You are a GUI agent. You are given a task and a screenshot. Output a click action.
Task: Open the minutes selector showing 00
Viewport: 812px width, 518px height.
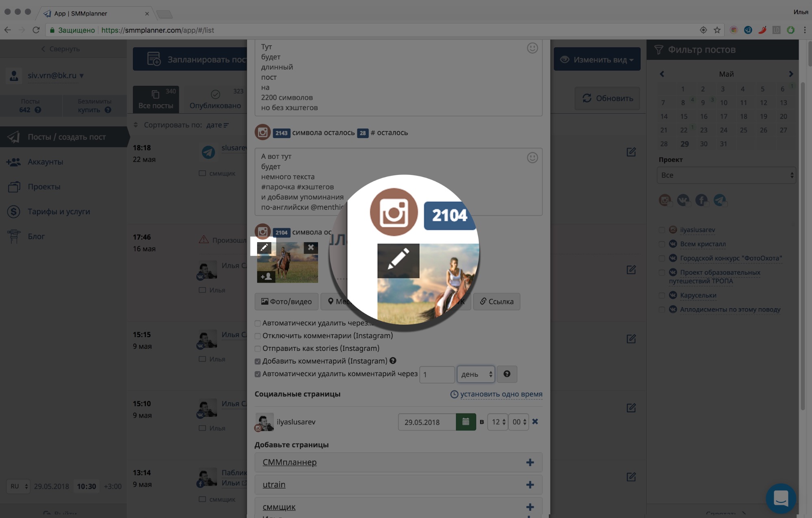pyautogui.click(x=519, y=422)
